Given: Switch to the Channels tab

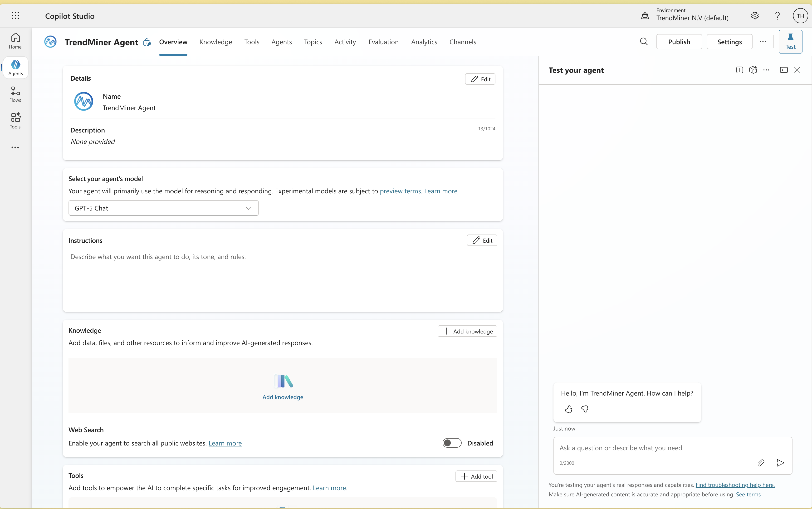Looking at the screenshot, I should click(463, 42).
